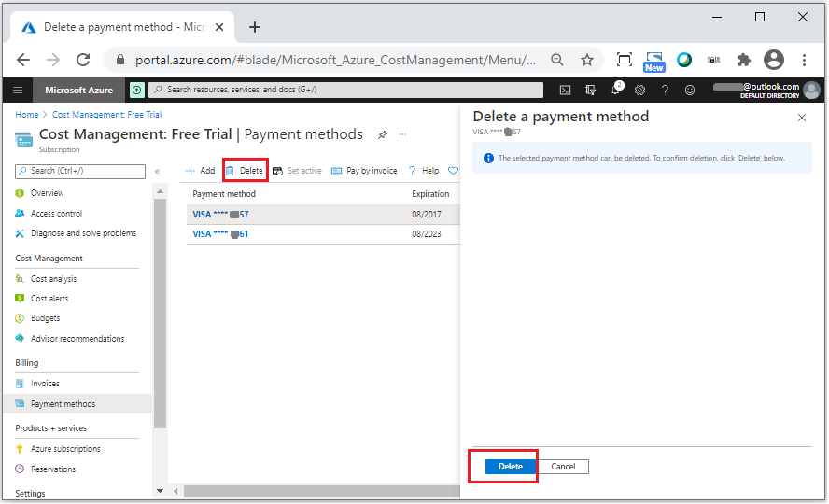
Task: Click the sidebar scroll down arrow
Action: (x=161, y=491)
